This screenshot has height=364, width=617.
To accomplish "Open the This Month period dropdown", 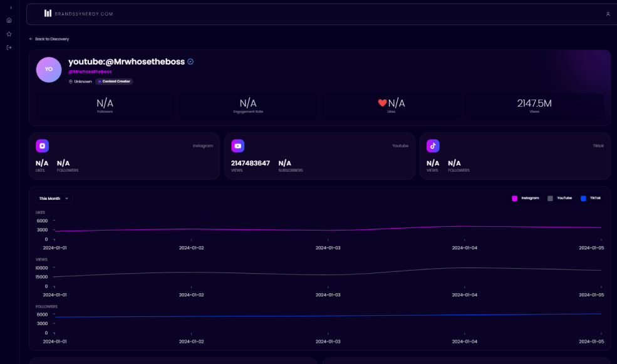I will [54, 199].
